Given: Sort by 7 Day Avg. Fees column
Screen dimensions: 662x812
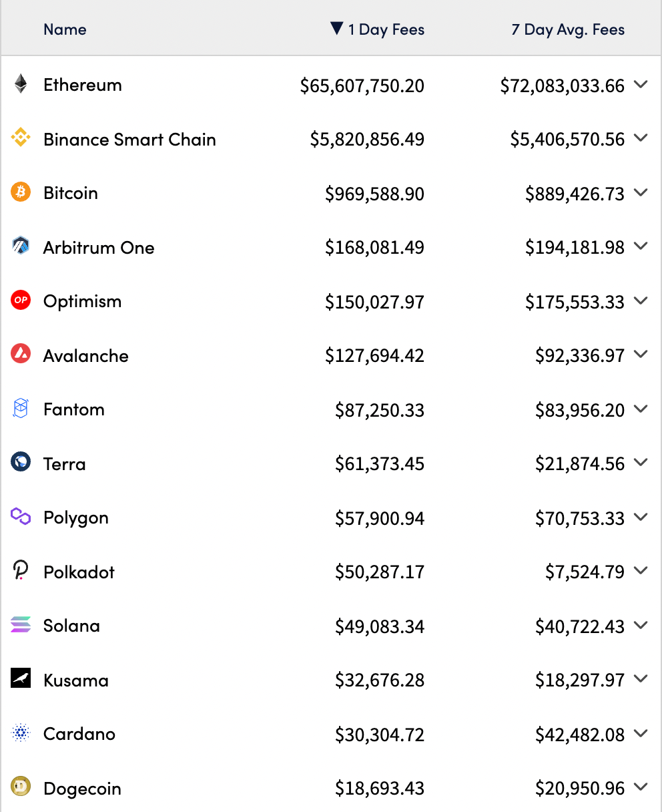Looking at the screenshot, I should [x=568, y=29].
